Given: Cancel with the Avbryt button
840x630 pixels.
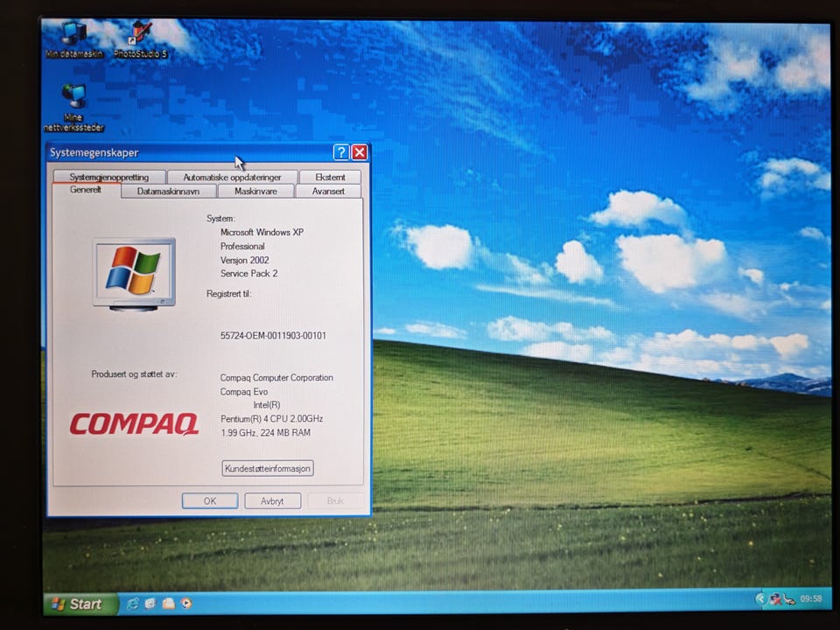Looking at the screenshot, I should (x=272, y=500).
